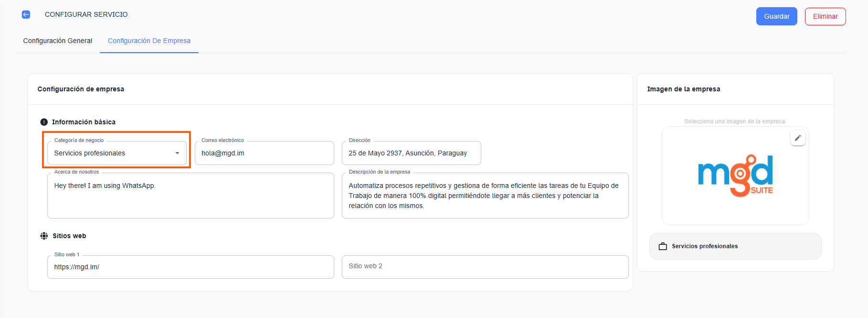Click into the Dirección address field
Viewport: 868px width, 318px height.
411,153
